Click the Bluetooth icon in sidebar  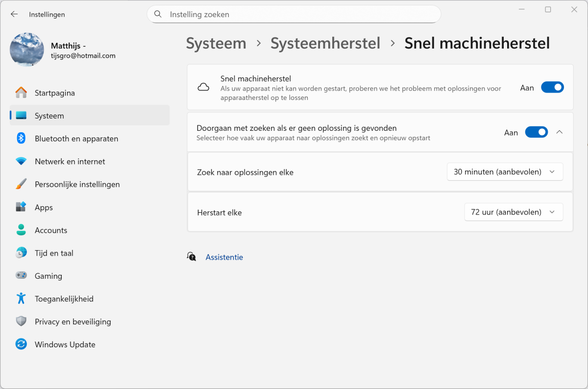[x=21, y=139]
